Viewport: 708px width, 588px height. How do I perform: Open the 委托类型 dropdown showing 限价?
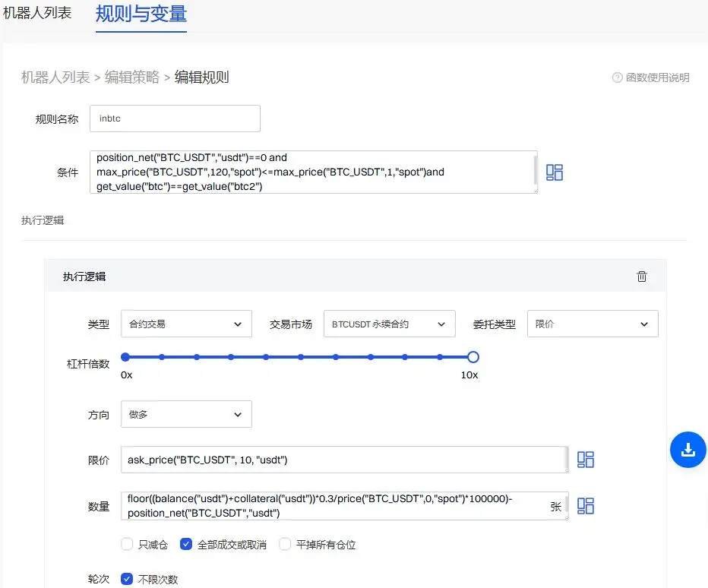[x=593, y=324]
